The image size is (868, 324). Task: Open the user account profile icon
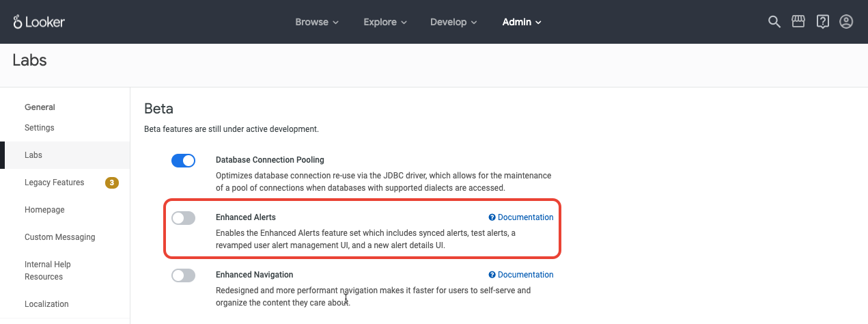coord(846,22)
